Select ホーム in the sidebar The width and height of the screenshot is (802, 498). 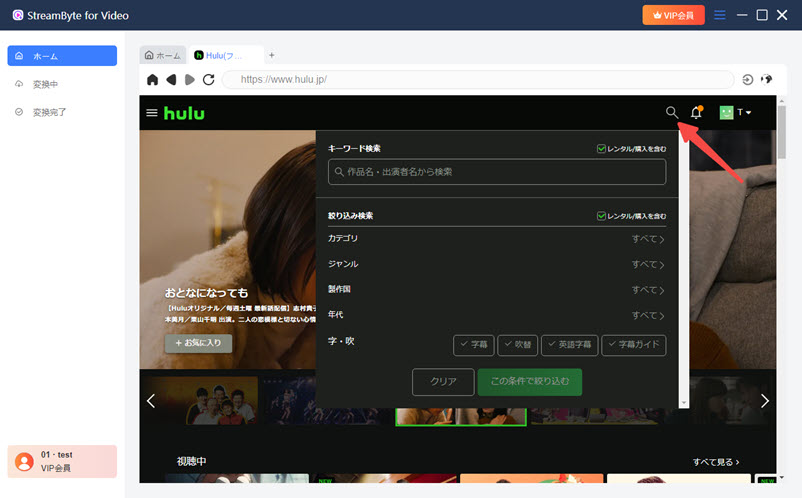click(x=62, y=56)
